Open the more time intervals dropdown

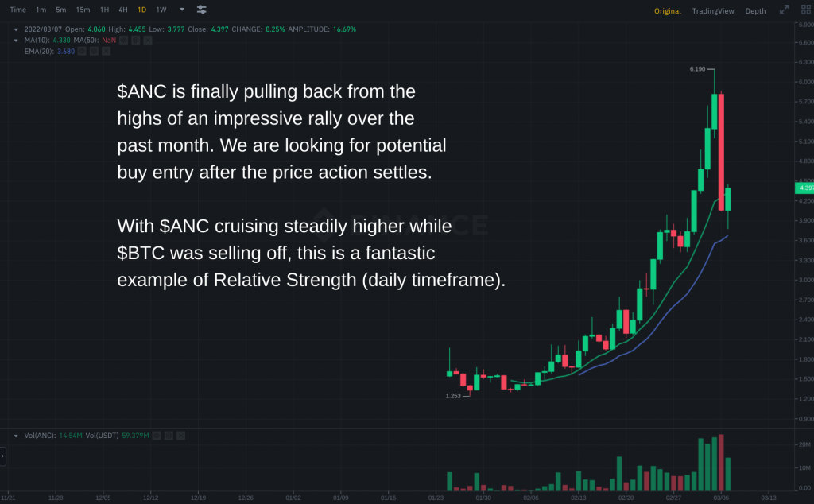coord(182,10)
